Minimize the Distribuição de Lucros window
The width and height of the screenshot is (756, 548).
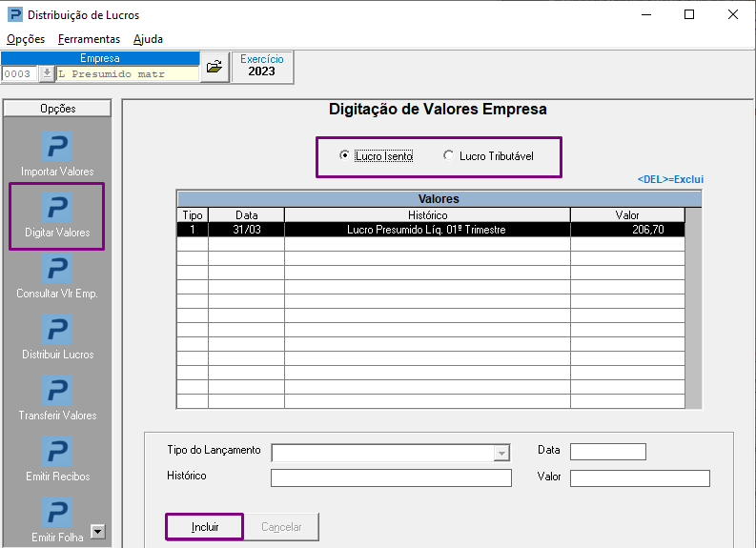click(646, 14)
